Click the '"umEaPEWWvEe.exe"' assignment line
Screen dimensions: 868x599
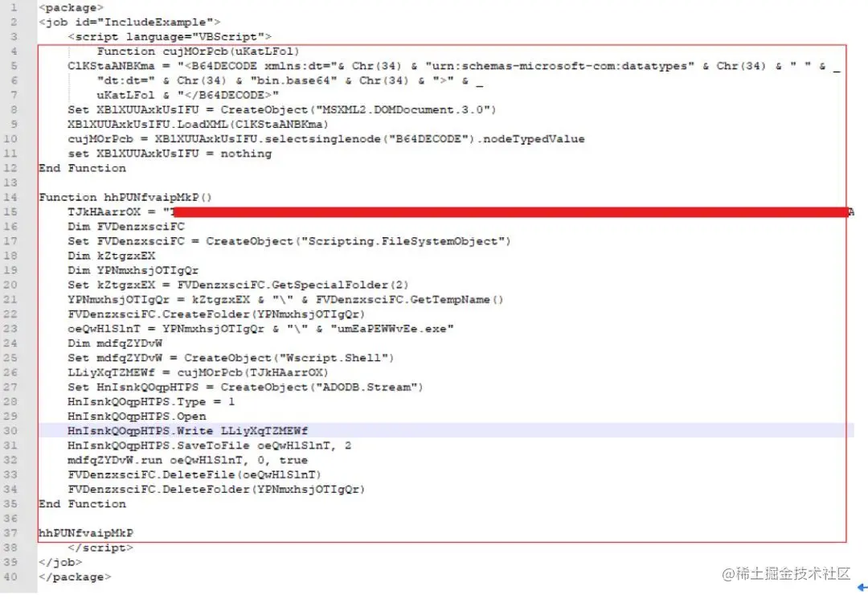coord(260,329)
